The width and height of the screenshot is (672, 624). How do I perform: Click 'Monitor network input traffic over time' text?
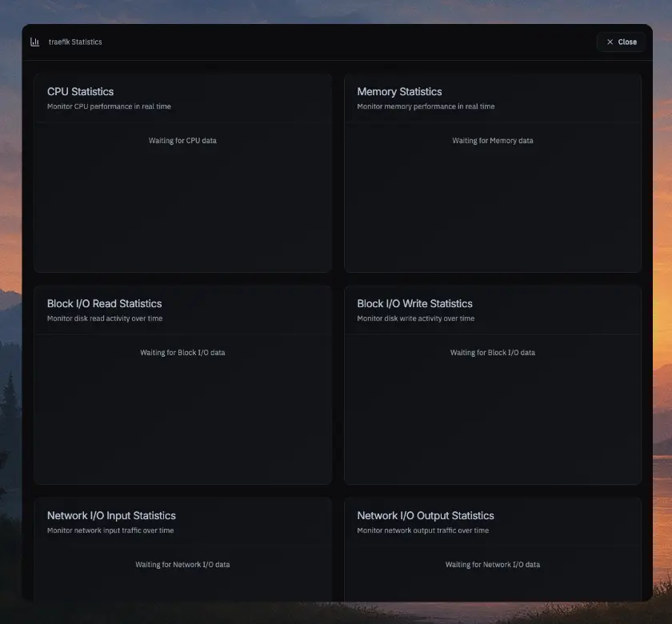[110, 530]
